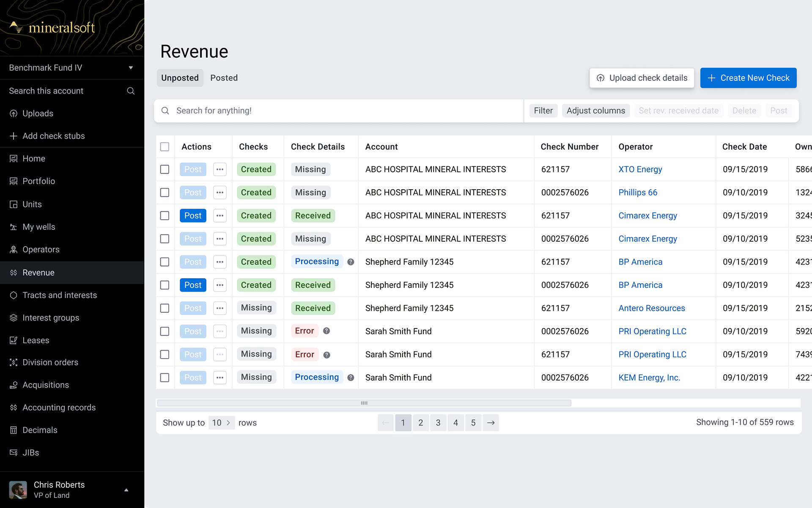This screenshot has height=508, width=812.
Task: Open the XTO Energy operator link
Action: pyautogui.click(x=640, y=169)
